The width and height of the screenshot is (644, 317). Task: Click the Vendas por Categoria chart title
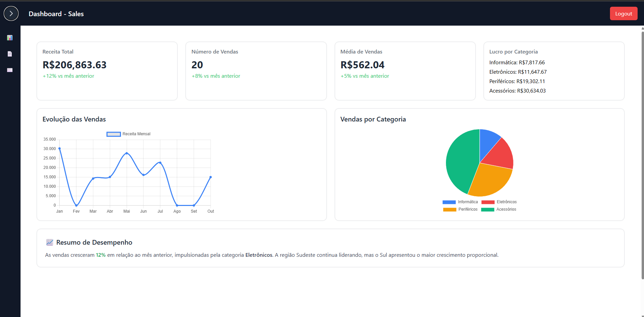coord(373,119)
